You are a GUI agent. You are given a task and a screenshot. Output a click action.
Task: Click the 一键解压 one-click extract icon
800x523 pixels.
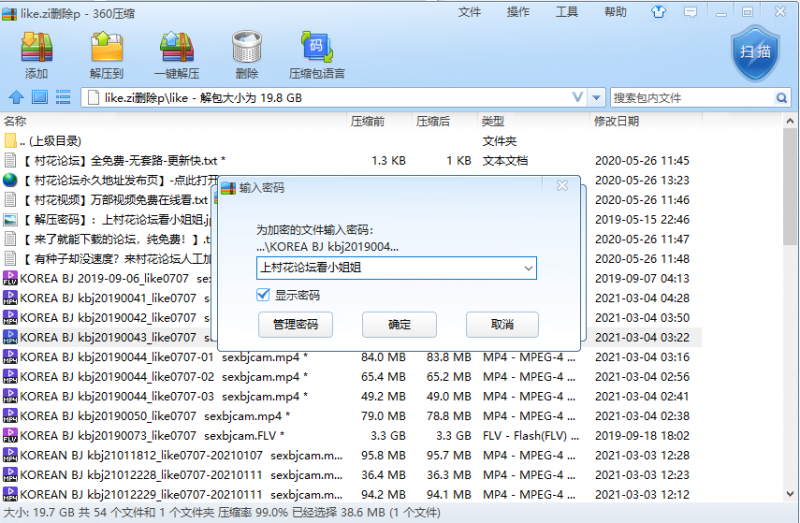176,54
